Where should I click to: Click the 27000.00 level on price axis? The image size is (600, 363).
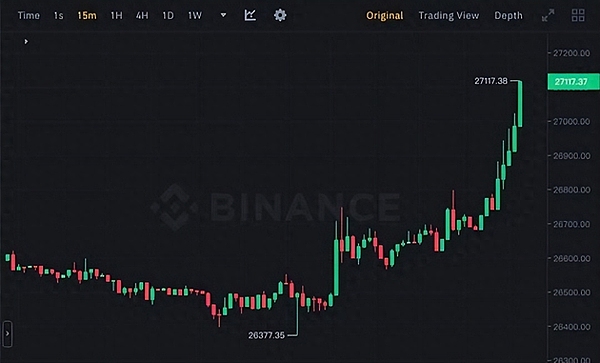click(x=571, y=122)
